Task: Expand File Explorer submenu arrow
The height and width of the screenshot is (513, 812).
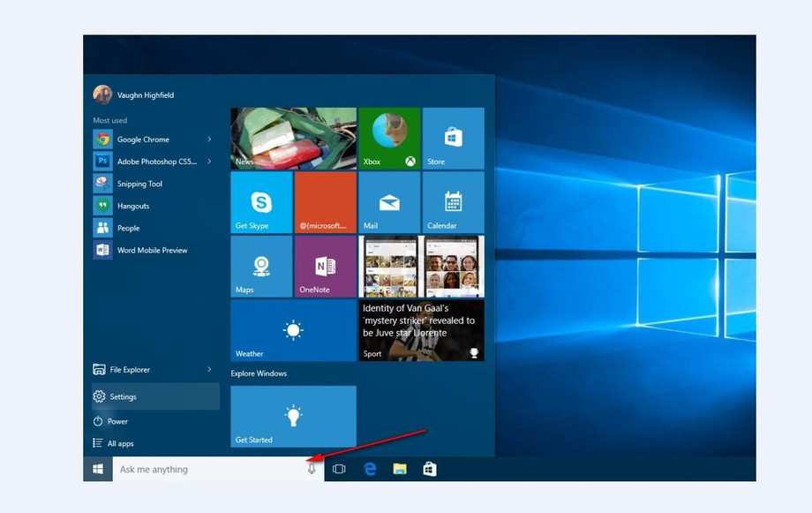Action: coord(209,369)
